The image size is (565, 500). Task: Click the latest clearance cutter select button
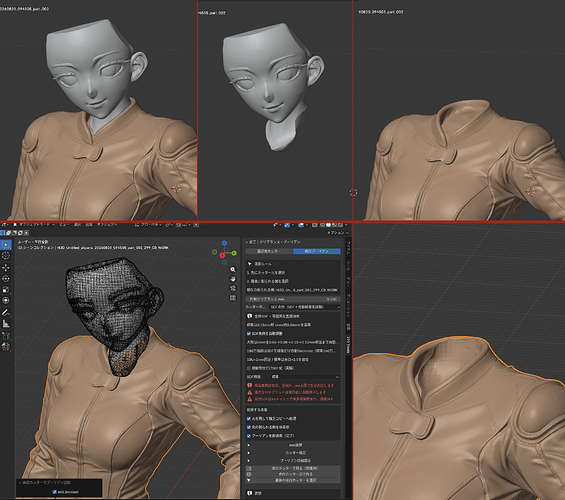(293, 480)
